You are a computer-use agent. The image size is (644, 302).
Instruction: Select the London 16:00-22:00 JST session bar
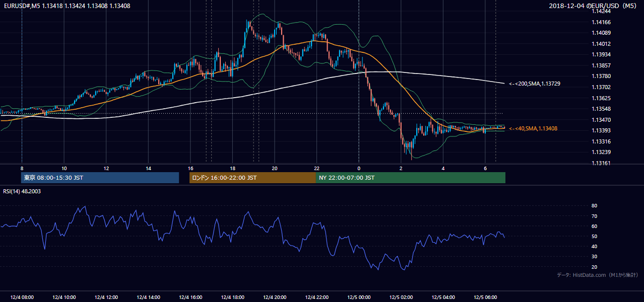[x=252, y=178]
